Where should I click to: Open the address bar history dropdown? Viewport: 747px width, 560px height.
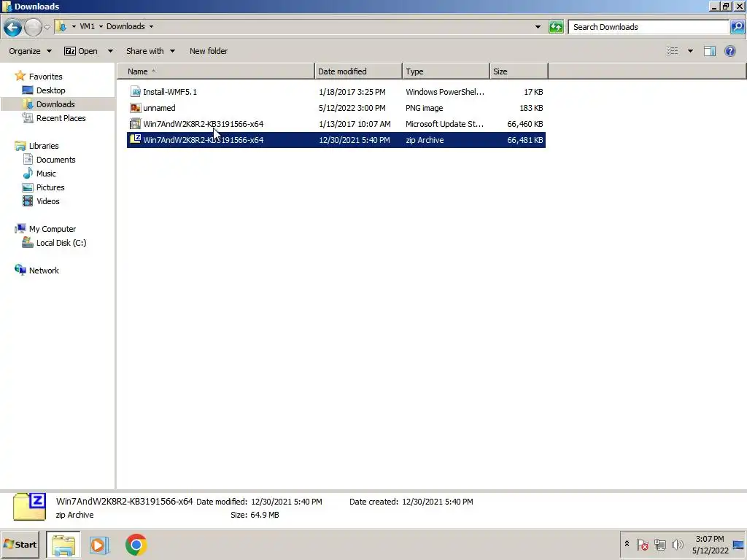538,27
